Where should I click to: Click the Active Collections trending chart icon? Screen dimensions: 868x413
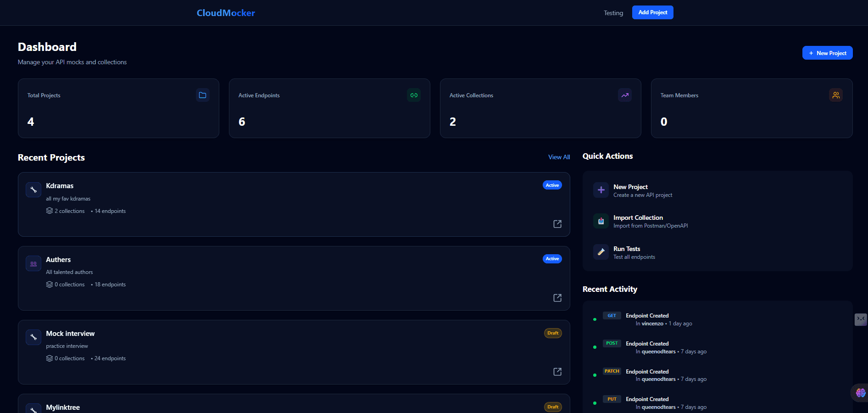click(x=624, y=95)
